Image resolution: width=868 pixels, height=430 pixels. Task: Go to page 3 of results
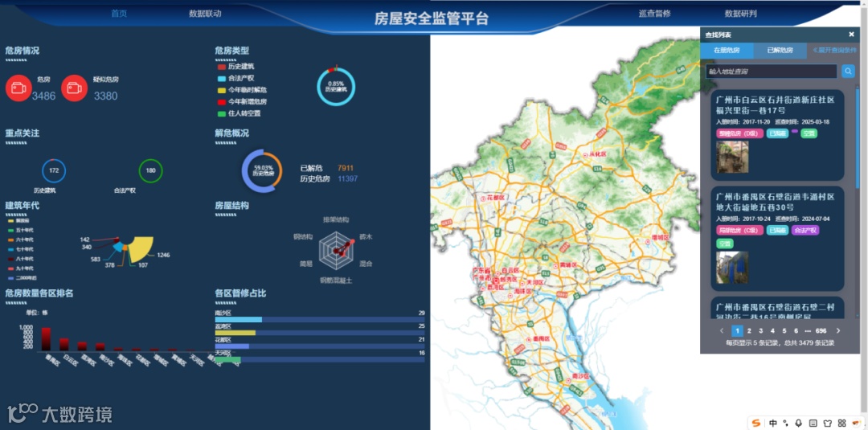click(x=760, y=330)
